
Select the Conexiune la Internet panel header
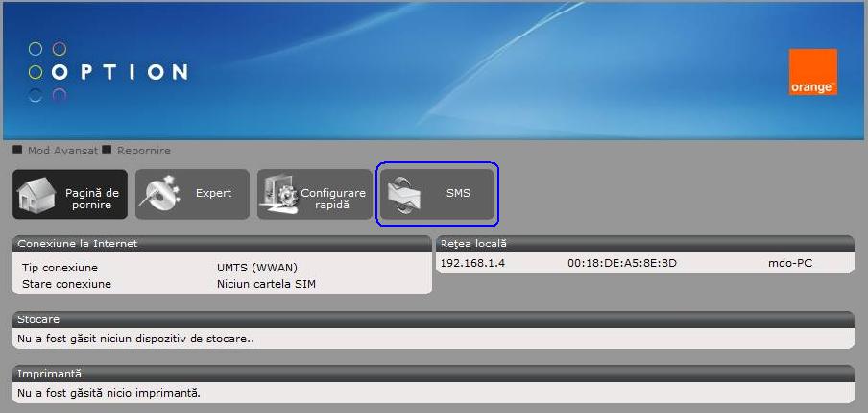(222, 244)
